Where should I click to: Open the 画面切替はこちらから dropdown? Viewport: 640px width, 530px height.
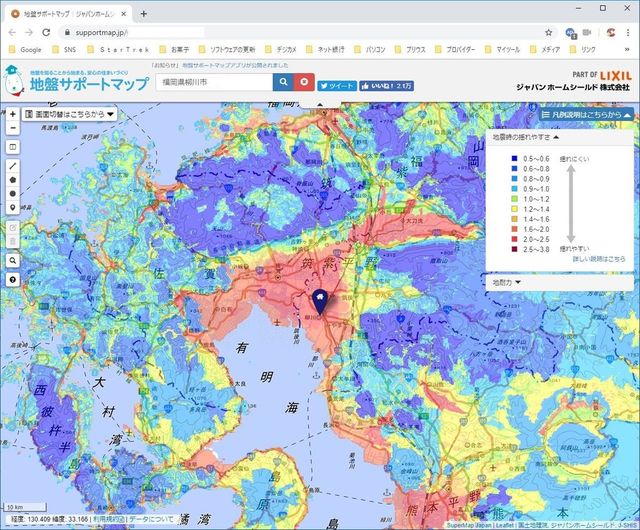pyautogui.click(x=70, y=114)
